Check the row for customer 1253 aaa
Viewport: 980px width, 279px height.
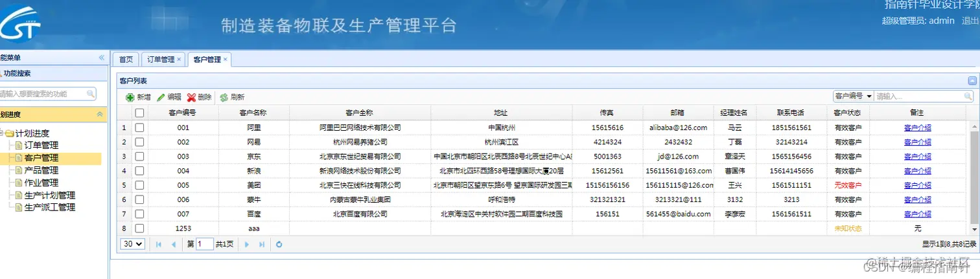click(139, 229)
